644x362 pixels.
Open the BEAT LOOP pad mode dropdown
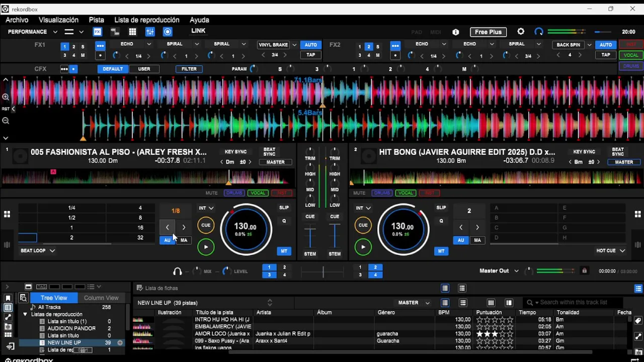point(38,250)
